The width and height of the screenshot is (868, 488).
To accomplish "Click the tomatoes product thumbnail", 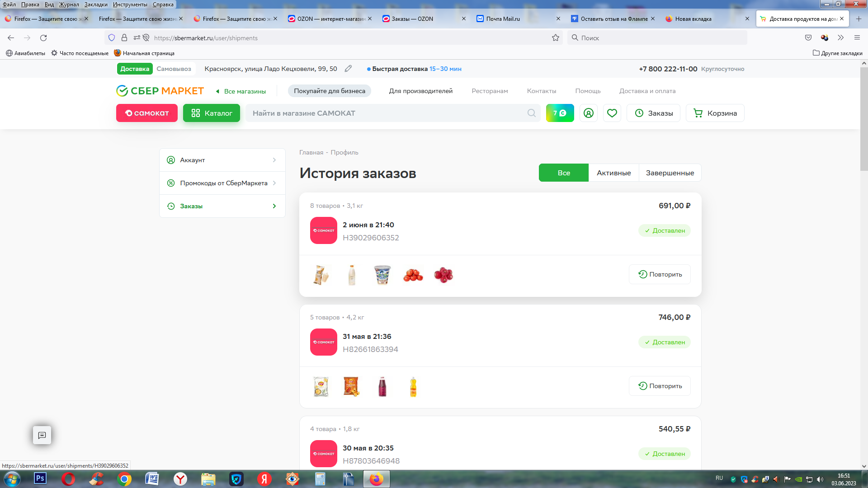I will (x=413, y=275).
